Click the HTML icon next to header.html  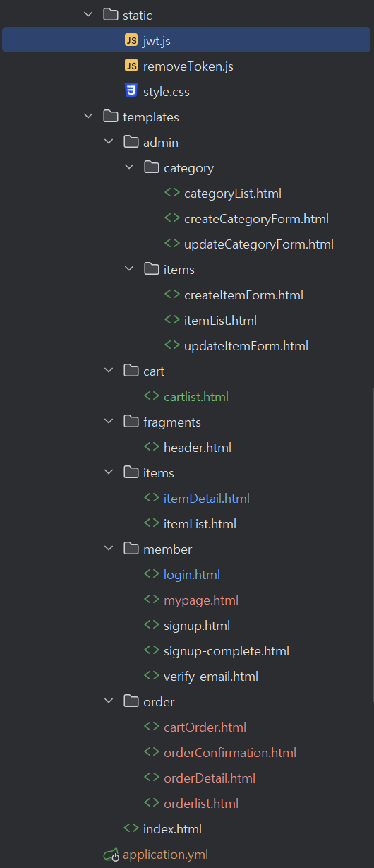click(x=152, y=447)
